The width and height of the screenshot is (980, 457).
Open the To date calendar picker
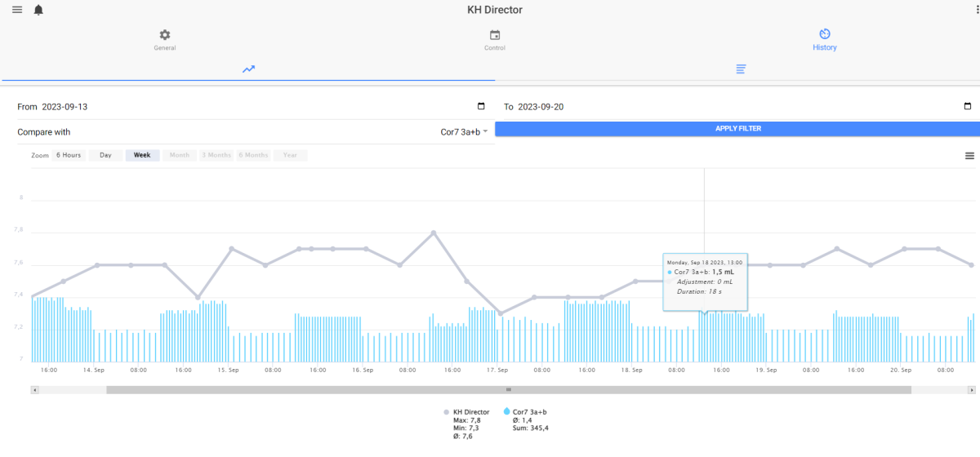tap(968, 107)
